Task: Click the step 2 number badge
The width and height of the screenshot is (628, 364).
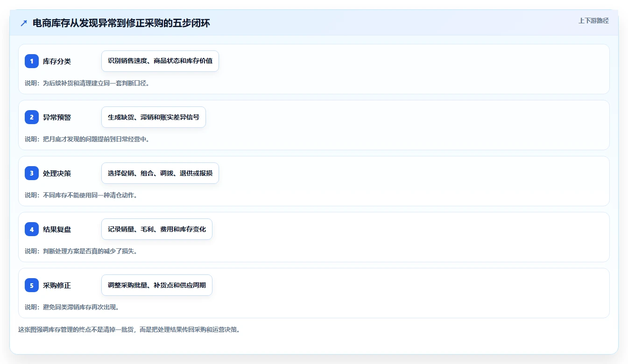Action: point(32,117)
